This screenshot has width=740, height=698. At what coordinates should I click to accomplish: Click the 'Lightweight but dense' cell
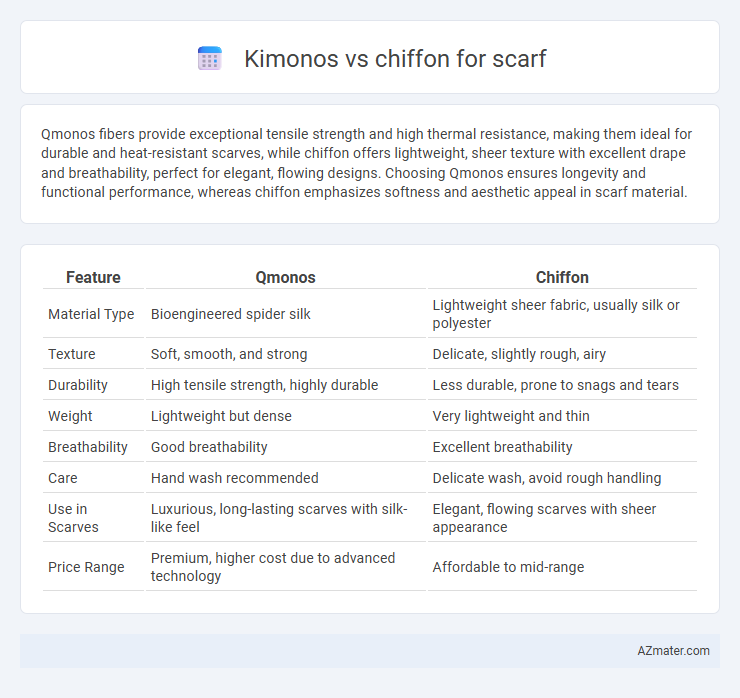(x=221, y=416)
